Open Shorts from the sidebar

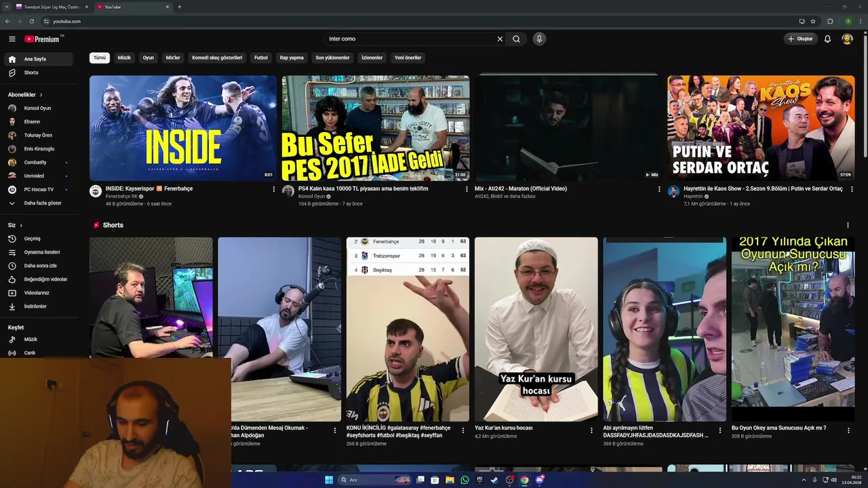click(x=38, y=73)
